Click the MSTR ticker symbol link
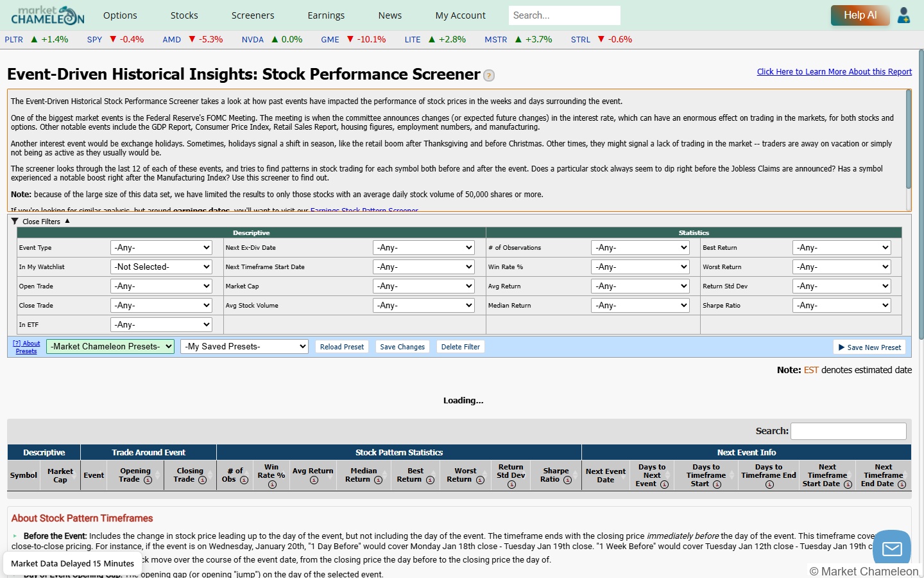 [495, 39]
